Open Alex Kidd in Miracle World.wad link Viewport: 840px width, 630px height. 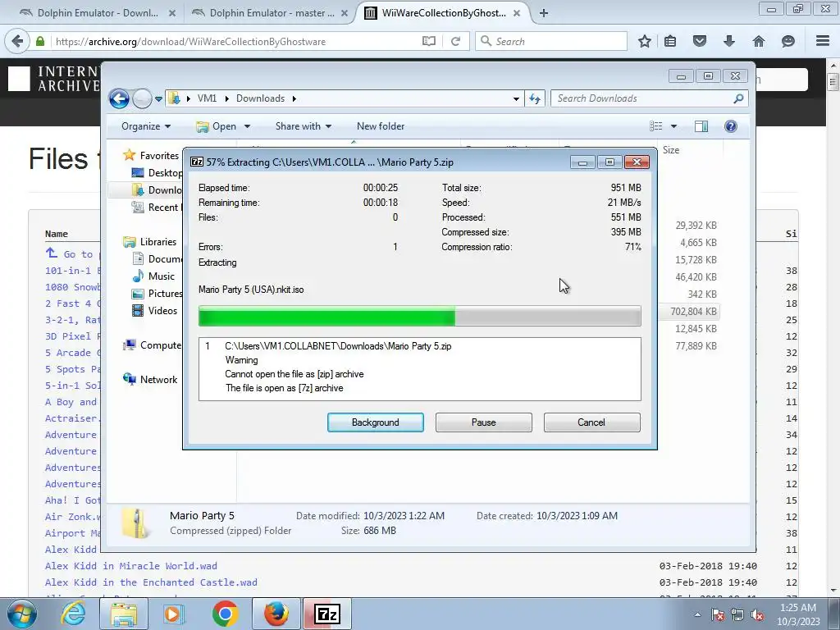tap(130, 566)
